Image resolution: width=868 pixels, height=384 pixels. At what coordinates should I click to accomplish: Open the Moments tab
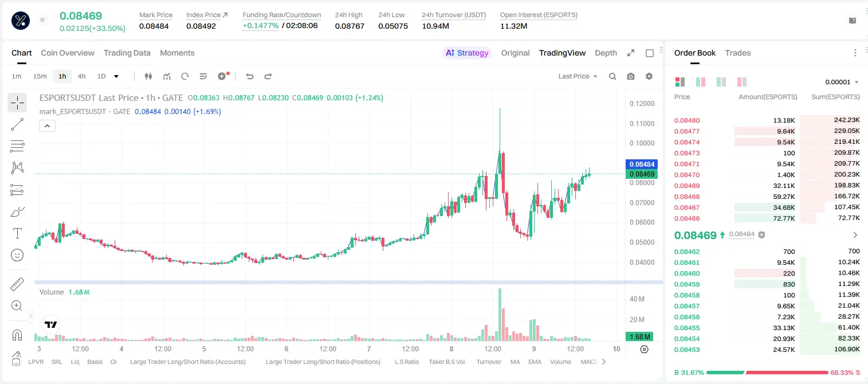177,53
